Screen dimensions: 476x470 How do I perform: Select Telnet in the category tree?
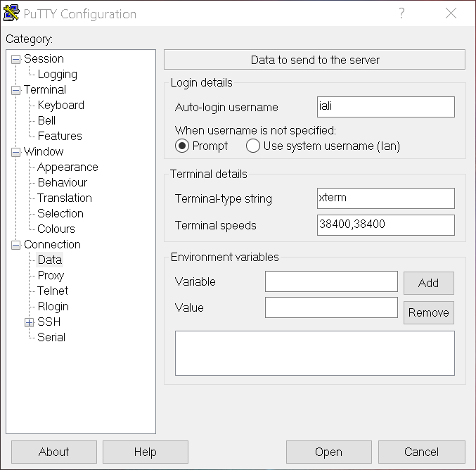[x=53, y=291]
